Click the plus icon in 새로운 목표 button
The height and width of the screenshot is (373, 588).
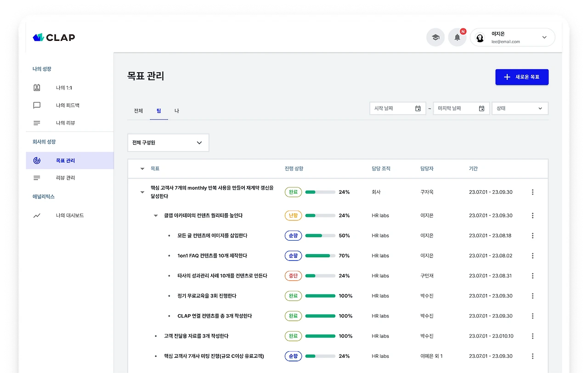(x=507, y=77)
